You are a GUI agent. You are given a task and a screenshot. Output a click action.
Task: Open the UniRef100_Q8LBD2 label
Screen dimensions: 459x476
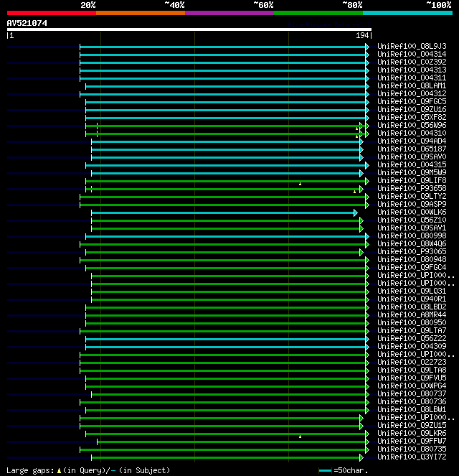(x=412, y=307)
